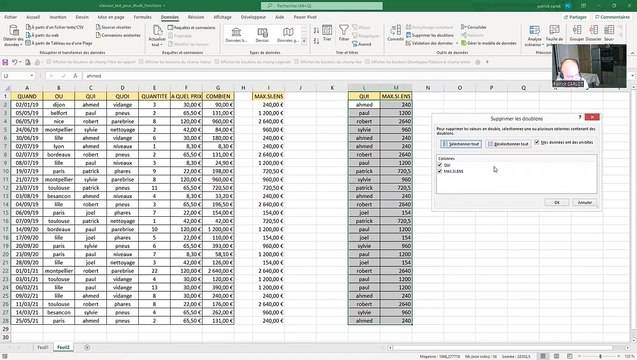Image resolution: width=637 pixels, height=360 pixels.
Task: Select the Données boursières data type
Action: click(x=236, y=35)
